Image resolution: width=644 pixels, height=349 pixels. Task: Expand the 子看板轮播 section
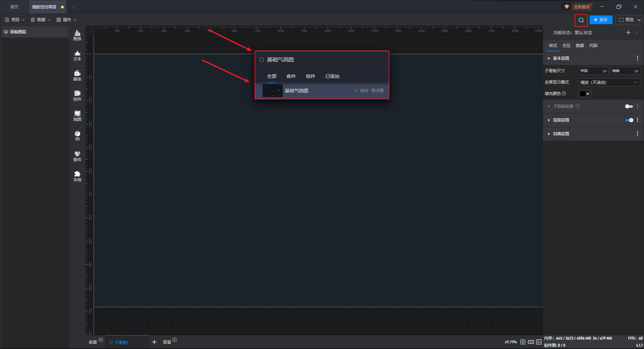549,106
